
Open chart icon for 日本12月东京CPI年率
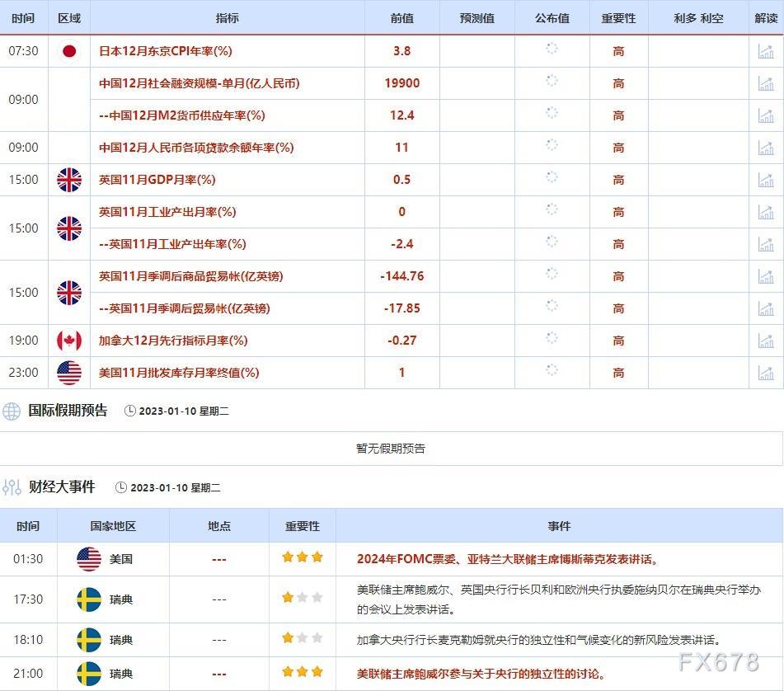coord(766,51)
